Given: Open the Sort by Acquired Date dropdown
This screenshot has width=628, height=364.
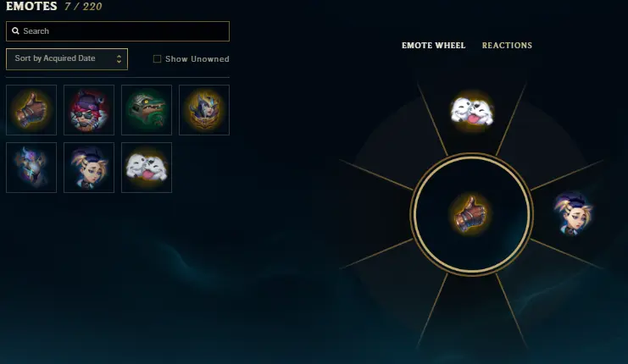Looking at the screenshot, I should (x=67, y=59).
